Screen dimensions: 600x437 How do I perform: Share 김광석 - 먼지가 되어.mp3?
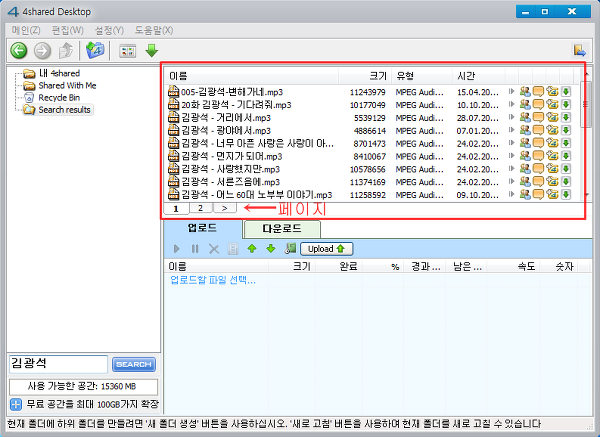pyautogui.click(x=525, y=156)
